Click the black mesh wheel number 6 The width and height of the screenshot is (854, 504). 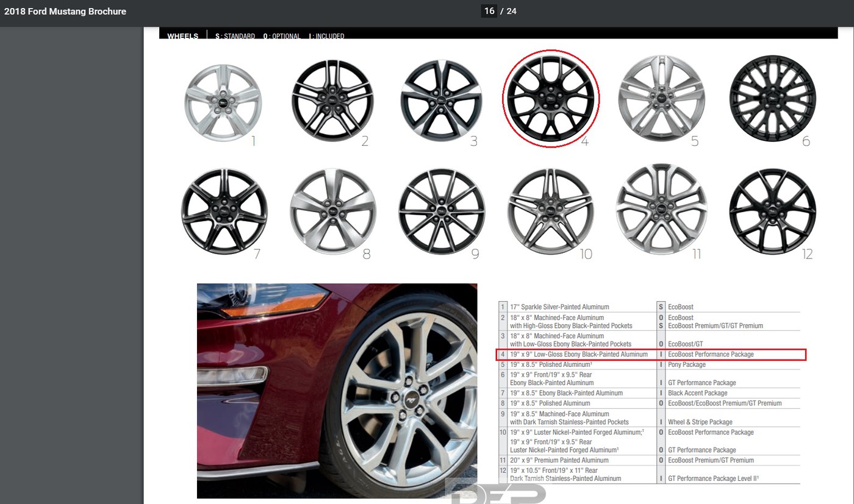point(772,98)
